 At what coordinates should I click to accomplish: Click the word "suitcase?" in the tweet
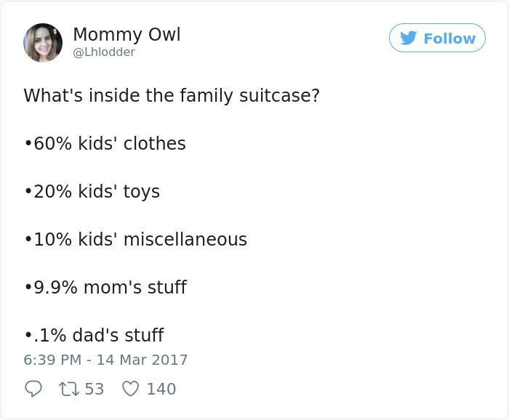[281, 96]
